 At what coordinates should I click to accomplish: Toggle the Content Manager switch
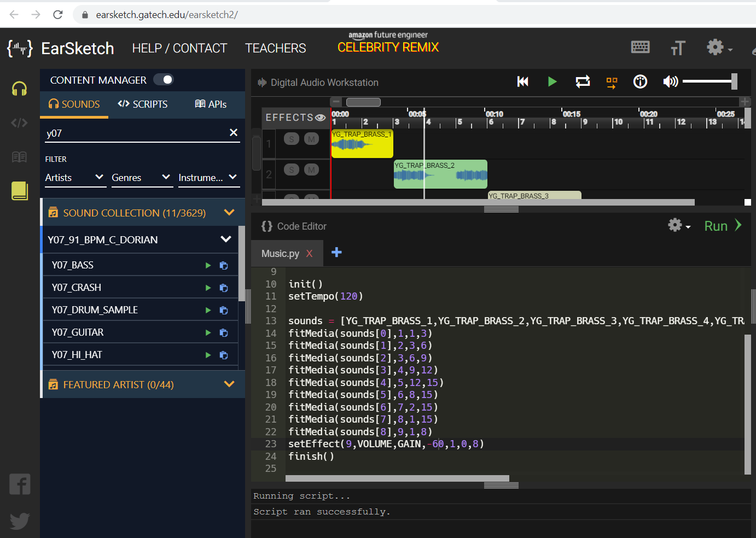[163, 80]
